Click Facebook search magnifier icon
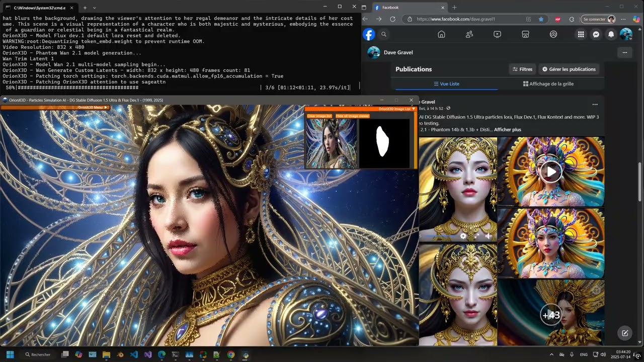 [384, 34]
